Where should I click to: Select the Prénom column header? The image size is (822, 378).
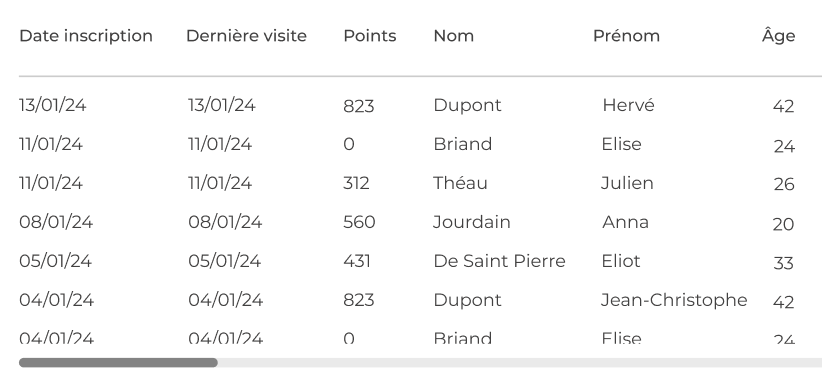626,36
